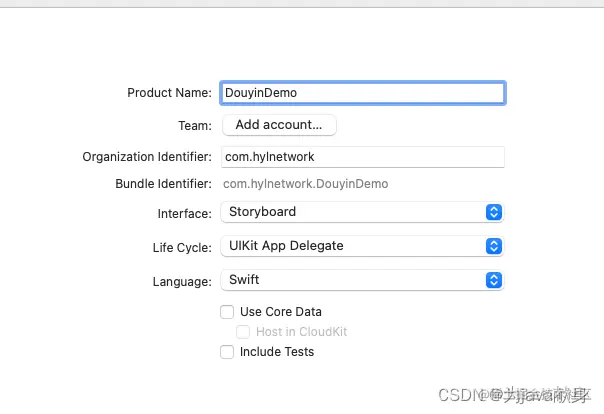Screen dimensions: 604x414
Task: Toggle the Host in CloudKit checkbox
Action: 243,332
